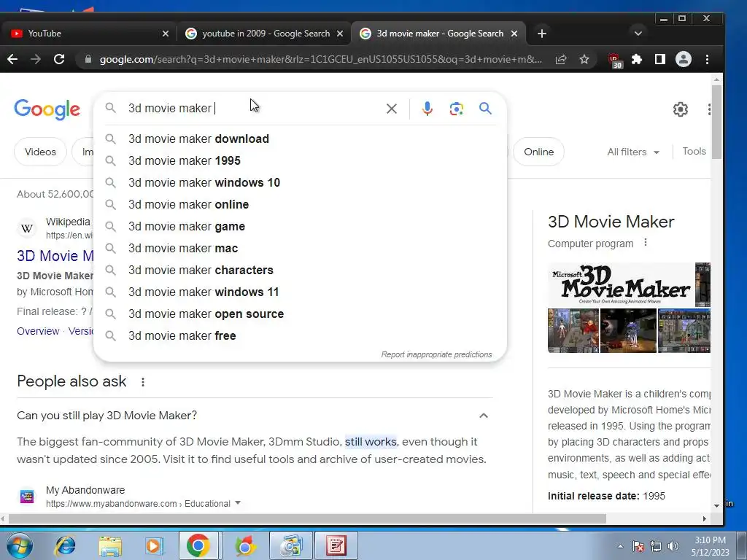Select the Online filter chip
This screenshot has height=560, width=747.
538,152
